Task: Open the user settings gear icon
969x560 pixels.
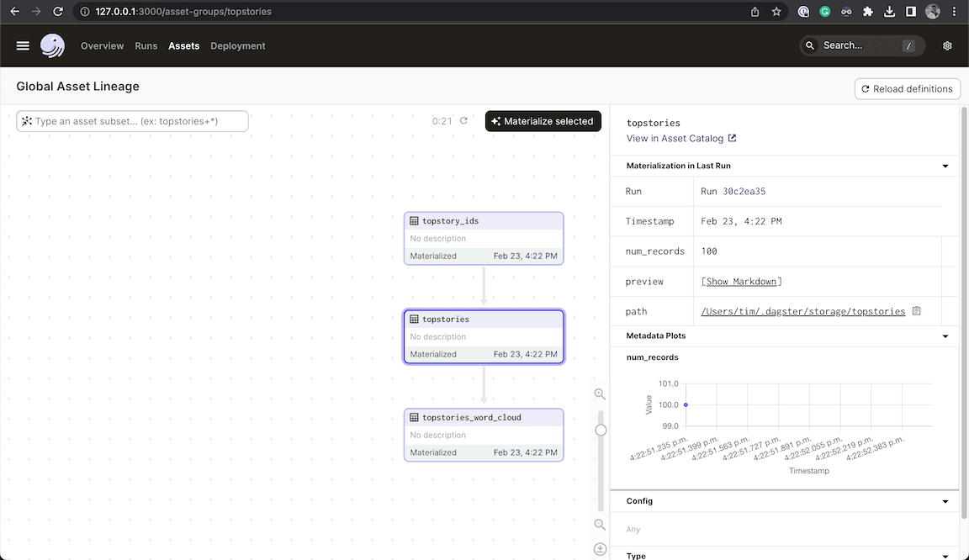Action: point(947,45)
